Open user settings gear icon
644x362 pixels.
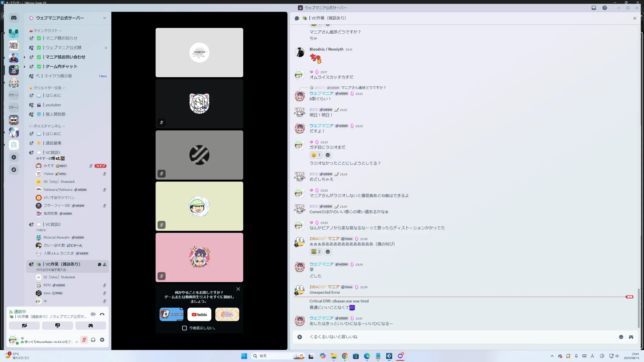coord(102,340)
